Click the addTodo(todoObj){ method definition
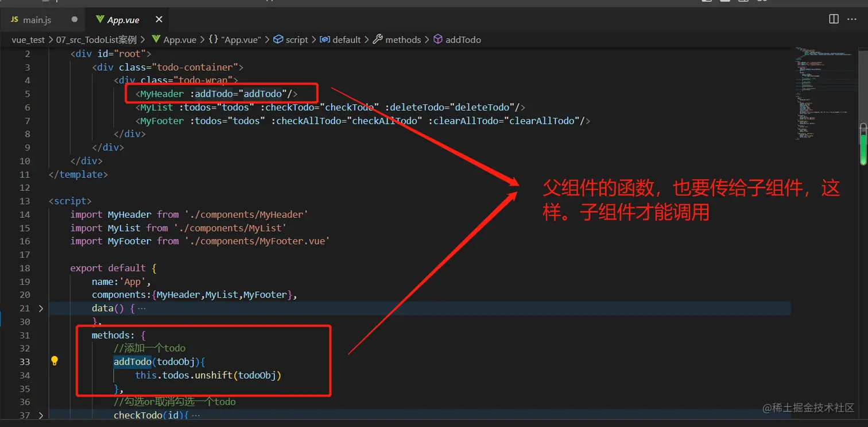This screenshot has width=868, height=427. tap(159, 361)
